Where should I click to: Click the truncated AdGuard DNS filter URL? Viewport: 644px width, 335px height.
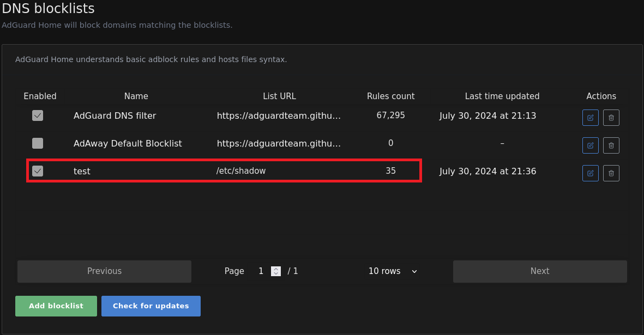click(x=279, y=115)
